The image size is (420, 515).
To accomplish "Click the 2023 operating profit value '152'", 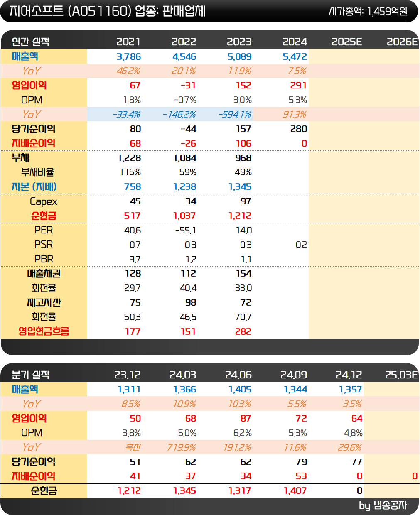I will [x=243, y=86].
